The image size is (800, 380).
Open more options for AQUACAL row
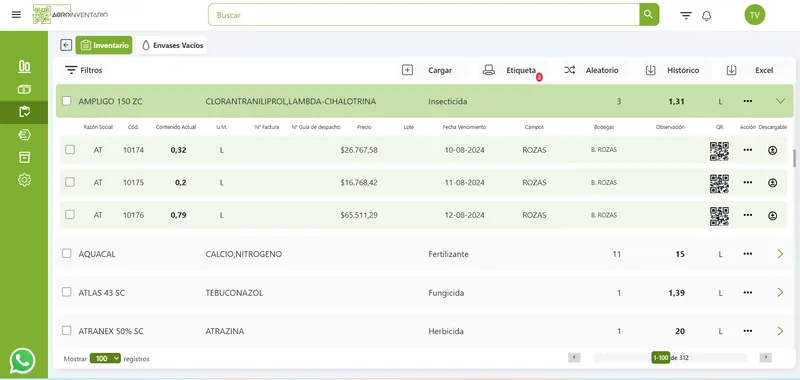click(x=747, y=254)
